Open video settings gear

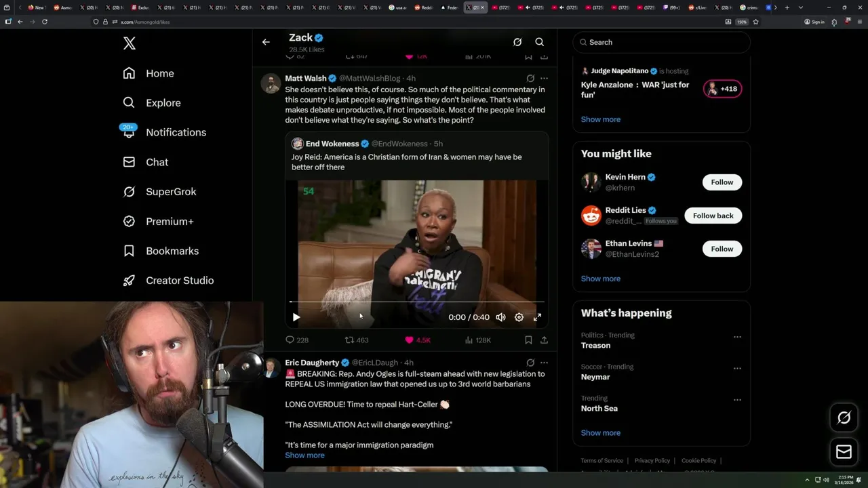(519, 317)
